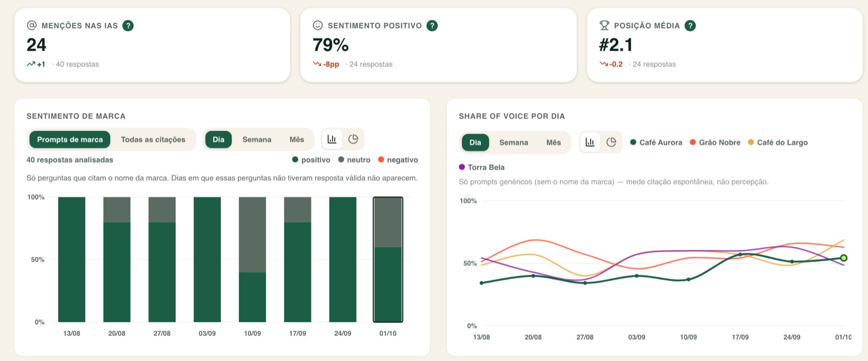Screen dimensions: 868x361
Task: Click Café Aurora data point at 03/09
Action: [637, 276]
